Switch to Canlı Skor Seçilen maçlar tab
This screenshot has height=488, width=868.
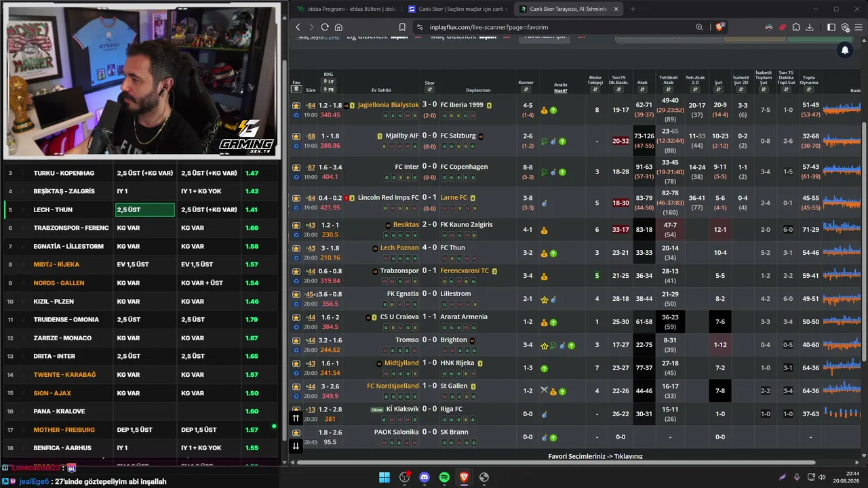click(x=457, y=9)
